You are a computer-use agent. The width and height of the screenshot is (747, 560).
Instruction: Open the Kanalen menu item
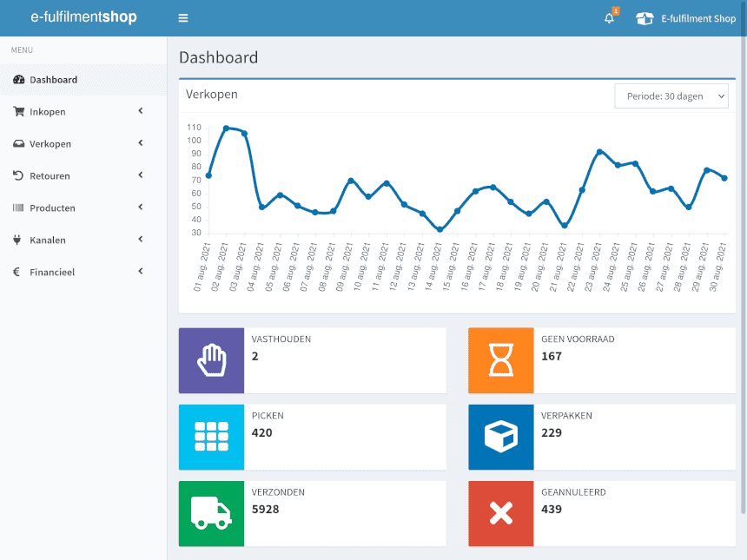(50, 240)
